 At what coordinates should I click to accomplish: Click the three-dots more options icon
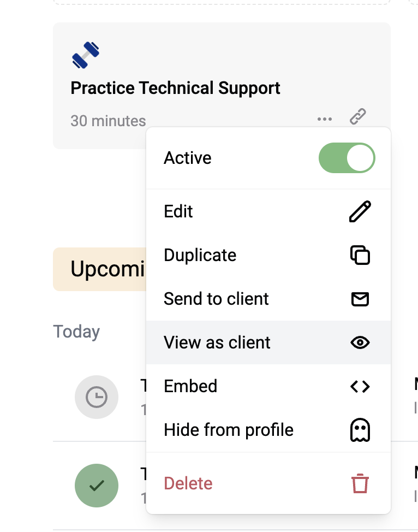tap(325, 119)
